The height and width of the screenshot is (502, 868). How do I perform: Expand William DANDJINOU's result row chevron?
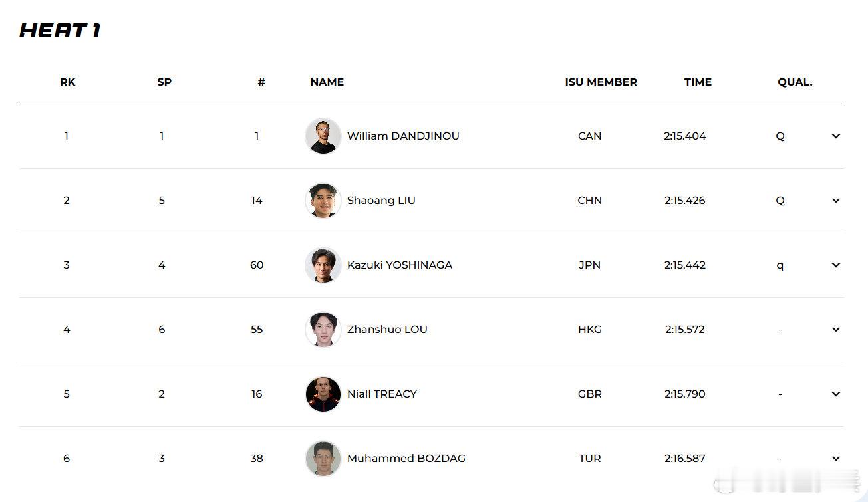(x=836, y=136)
